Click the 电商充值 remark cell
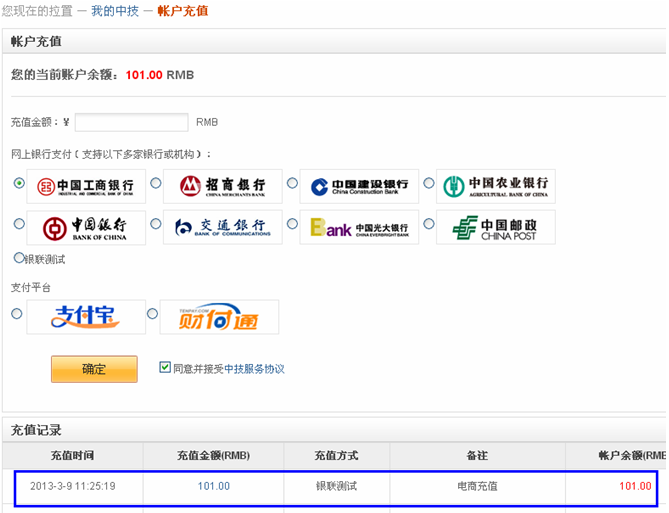 point(477,486)
